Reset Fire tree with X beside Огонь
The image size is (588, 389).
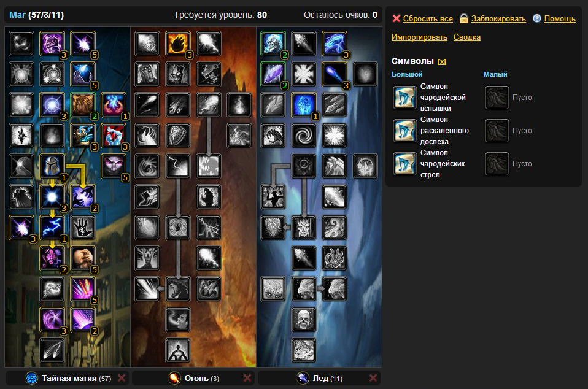[x=247, y=378]
